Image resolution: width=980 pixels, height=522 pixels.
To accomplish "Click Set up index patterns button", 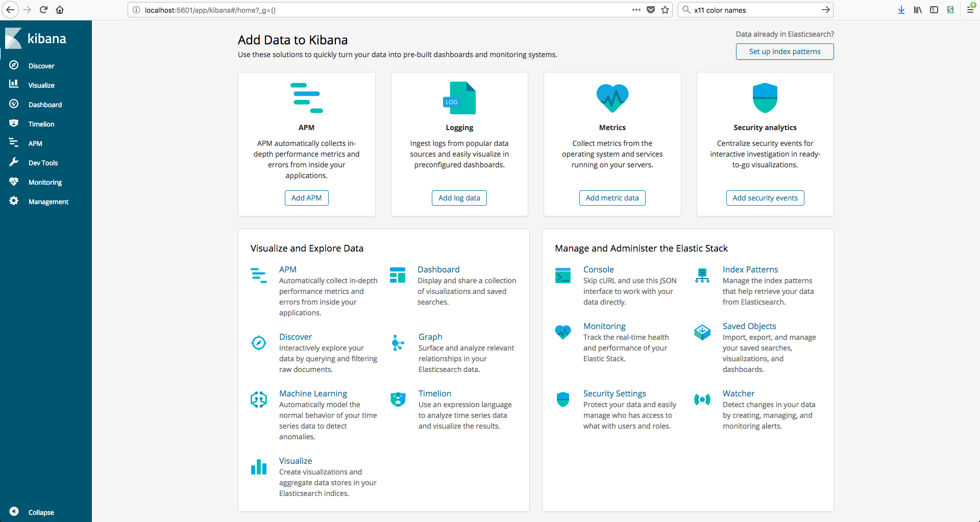I will pyautogui.click(x=785, y=52).
